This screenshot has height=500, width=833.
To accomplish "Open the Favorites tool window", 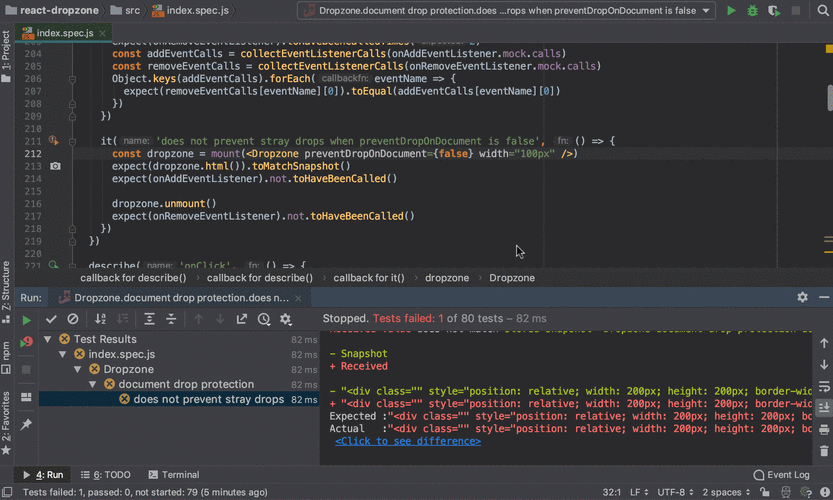I will [x=6, y=422].
